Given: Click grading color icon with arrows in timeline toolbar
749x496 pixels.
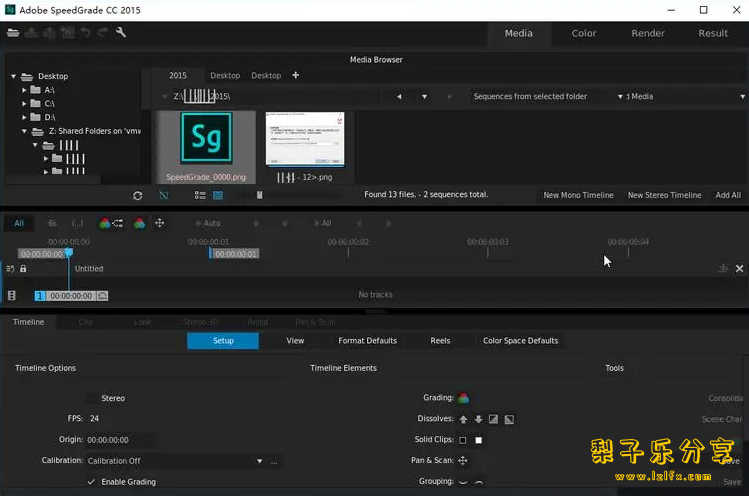Looking at the screenshot, I should point(111,223).
